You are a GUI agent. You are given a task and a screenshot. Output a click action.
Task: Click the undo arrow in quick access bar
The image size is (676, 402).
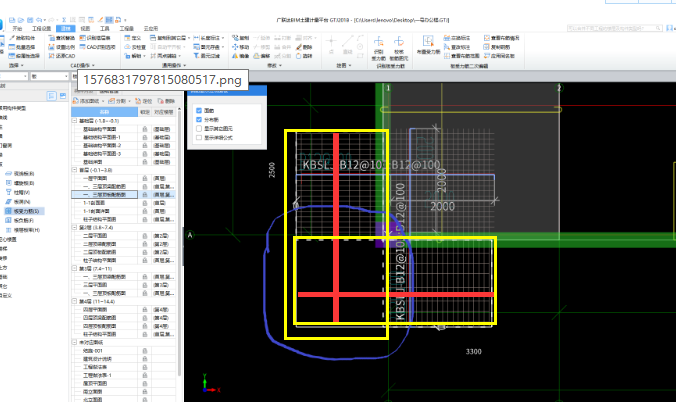point(39,20)
